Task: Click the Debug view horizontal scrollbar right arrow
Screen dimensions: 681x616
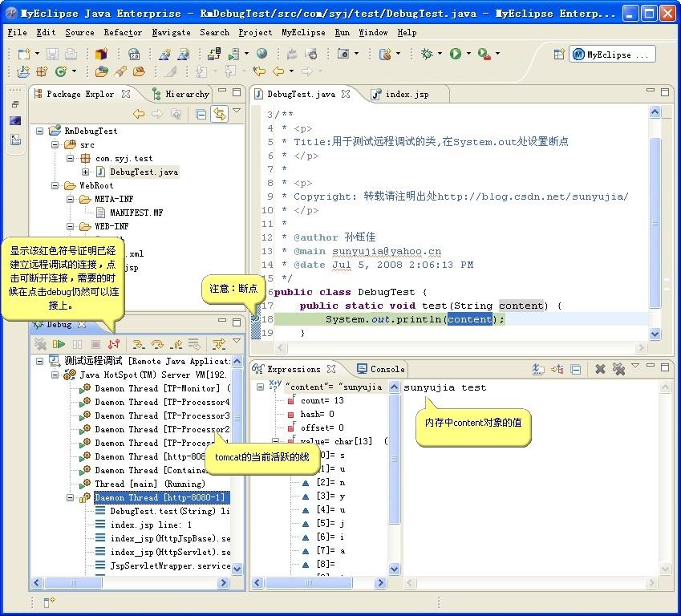Action: coord(224,583)
